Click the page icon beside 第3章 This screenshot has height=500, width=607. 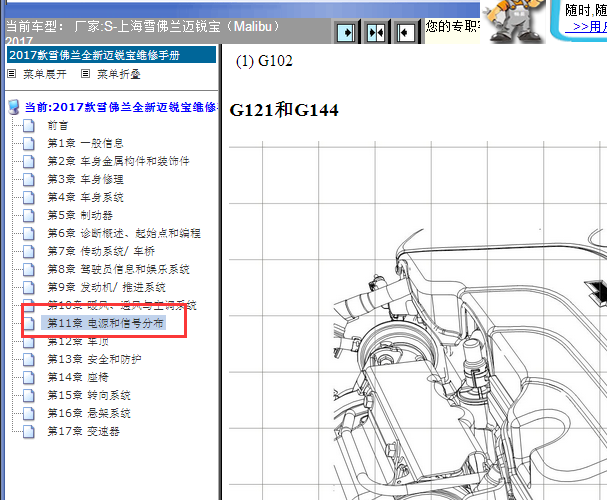pos(28,180)
